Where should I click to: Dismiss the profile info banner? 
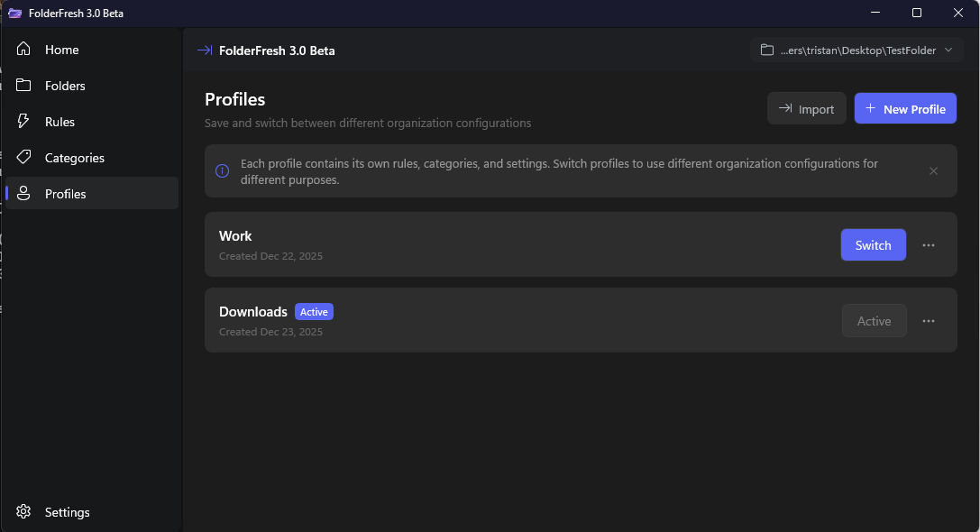(933, 171)
